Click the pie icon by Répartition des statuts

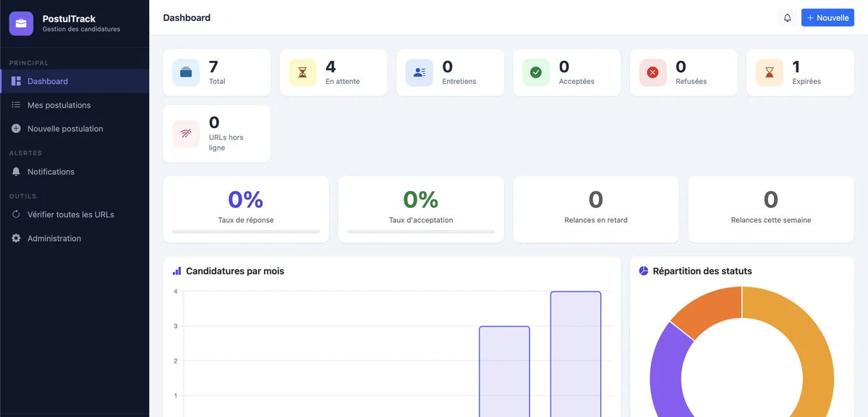tap(644, 271)
